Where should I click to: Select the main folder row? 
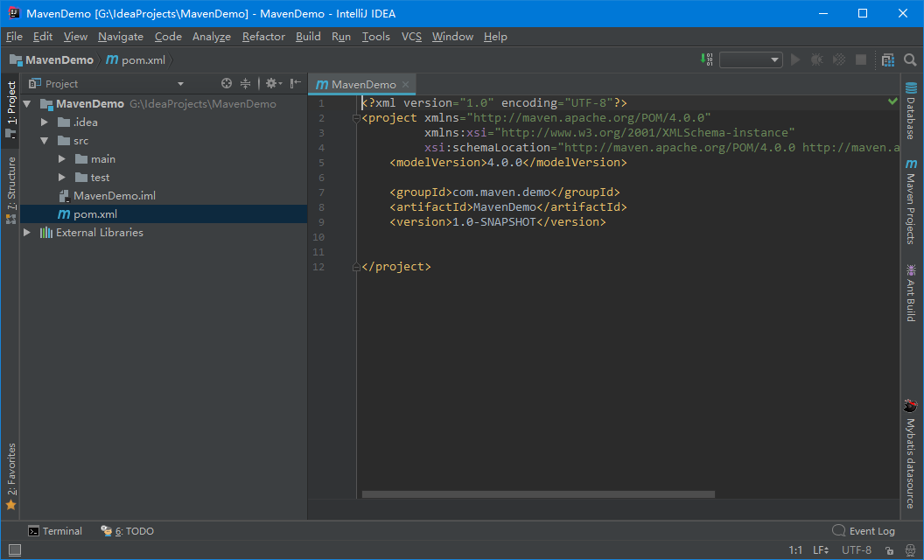[164, 158]
